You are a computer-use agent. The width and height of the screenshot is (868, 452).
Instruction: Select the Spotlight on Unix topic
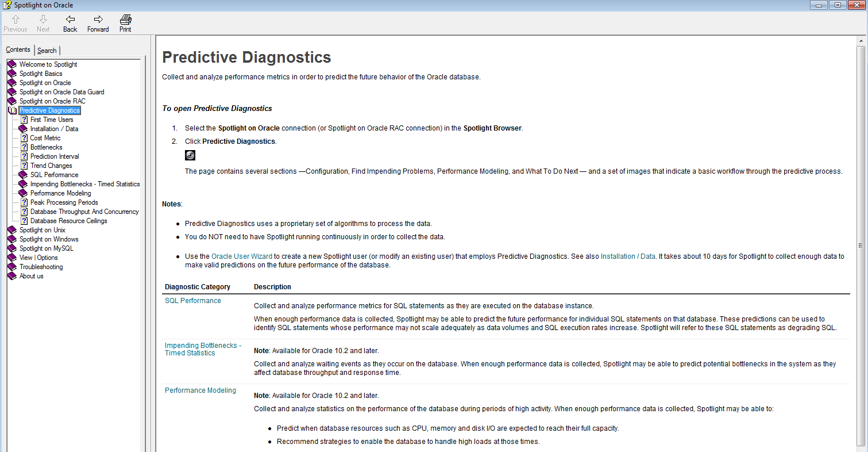pos(43,230)
